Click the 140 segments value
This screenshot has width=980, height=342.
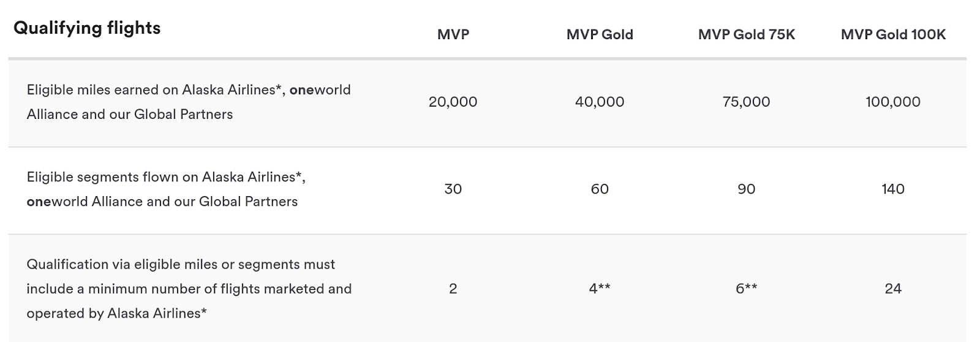click(893, 189)
